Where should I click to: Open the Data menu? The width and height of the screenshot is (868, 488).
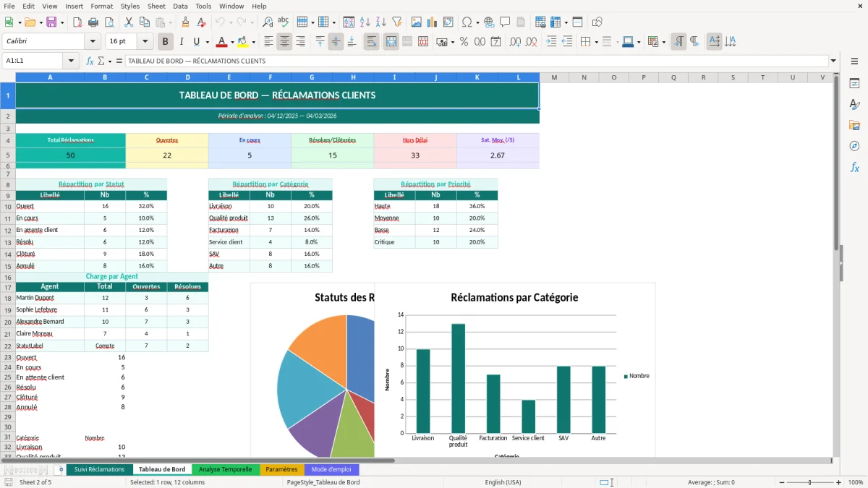coord(180,6)
